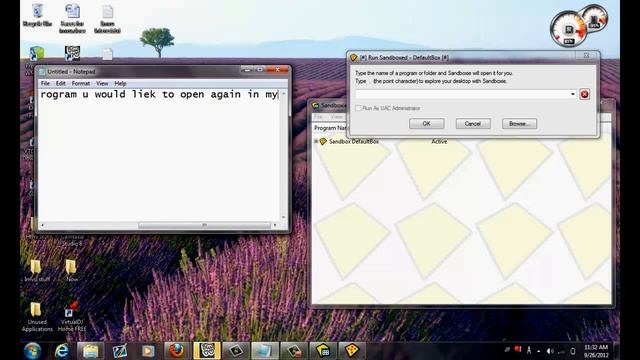Expand the Sandbox DefaultBox tree node
640x360 pixels.
coord(316,141)
